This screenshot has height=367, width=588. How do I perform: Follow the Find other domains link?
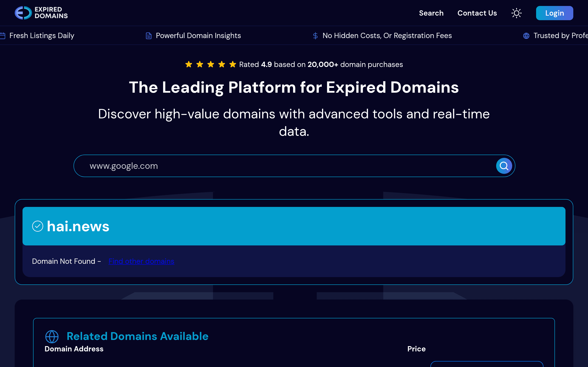point(141,261)
